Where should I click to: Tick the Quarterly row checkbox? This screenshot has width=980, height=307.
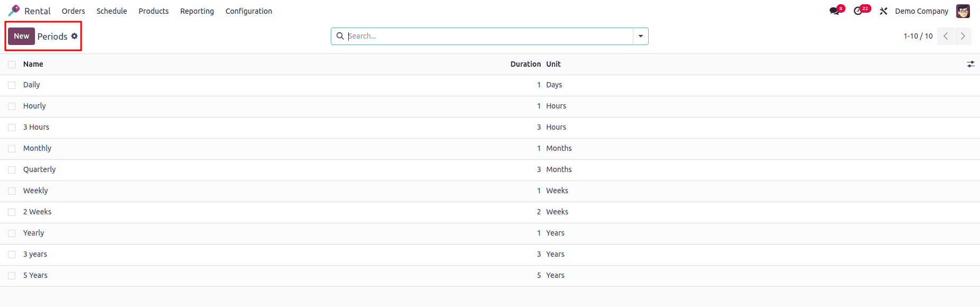coord(12,170)
